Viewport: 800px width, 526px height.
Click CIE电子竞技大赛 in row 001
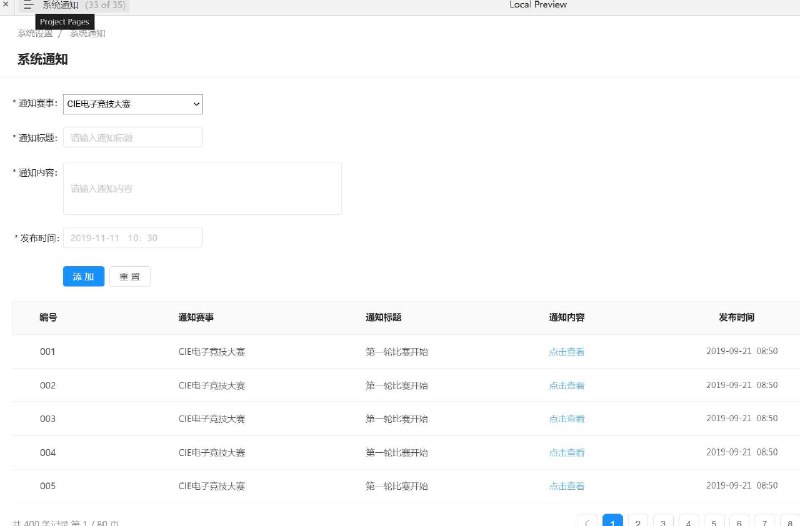pyautogui.click(x=212, y=352)
